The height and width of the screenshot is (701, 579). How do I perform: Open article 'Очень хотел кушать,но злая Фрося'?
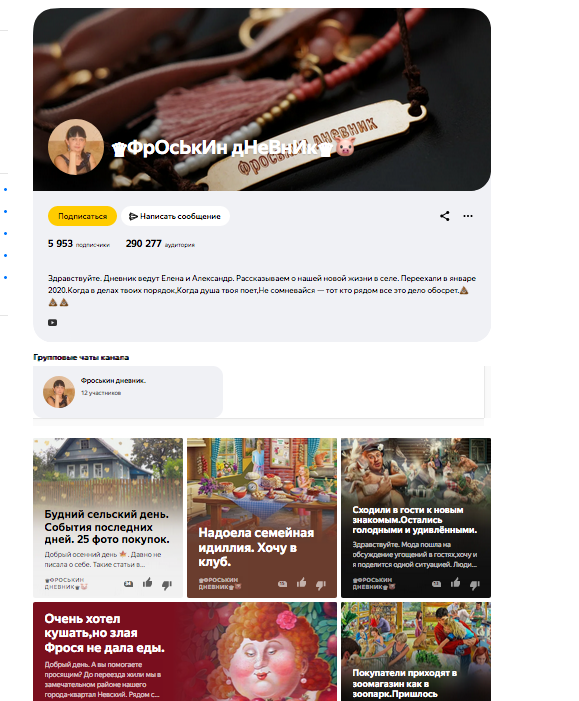click(185, 651)
